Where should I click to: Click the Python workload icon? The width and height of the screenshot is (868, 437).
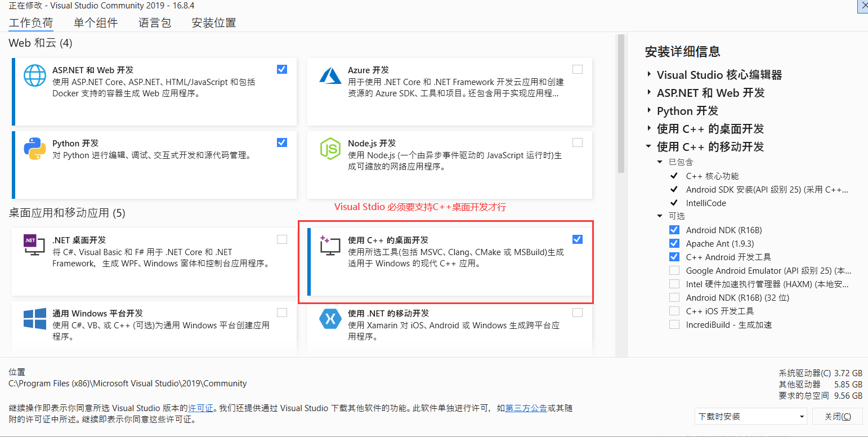coord(34,149)
